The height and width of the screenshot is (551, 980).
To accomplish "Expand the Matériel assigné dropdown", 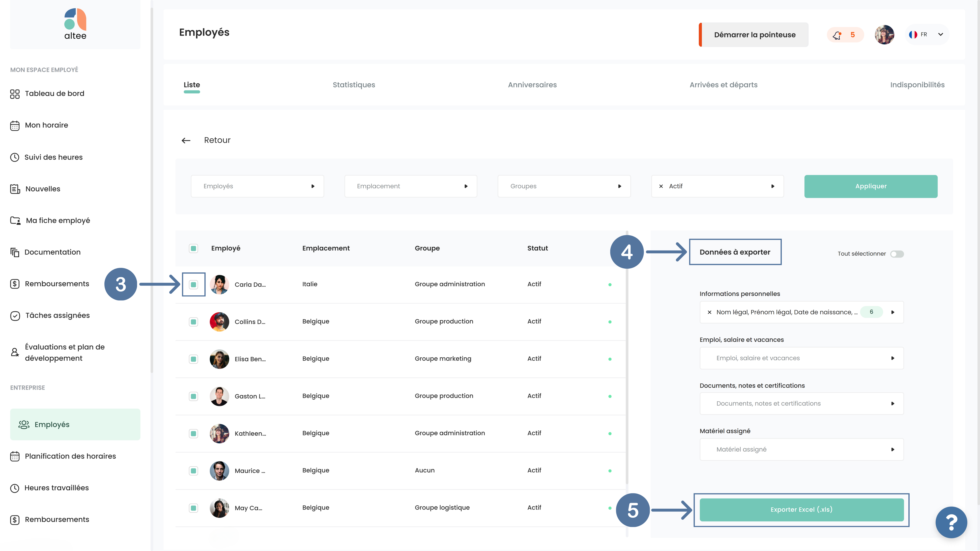I will [802, 450].
